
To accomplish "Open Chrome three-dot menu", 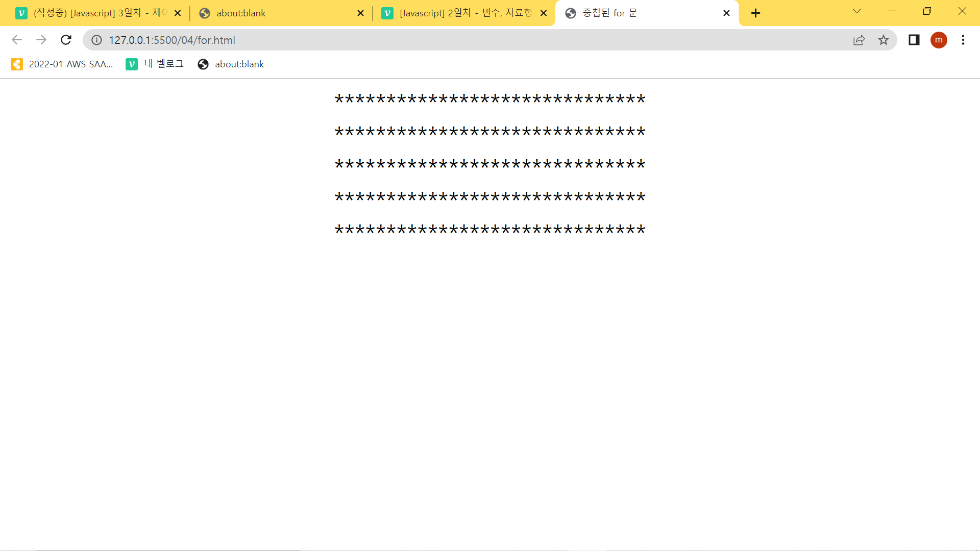I will tap(963, 40).
